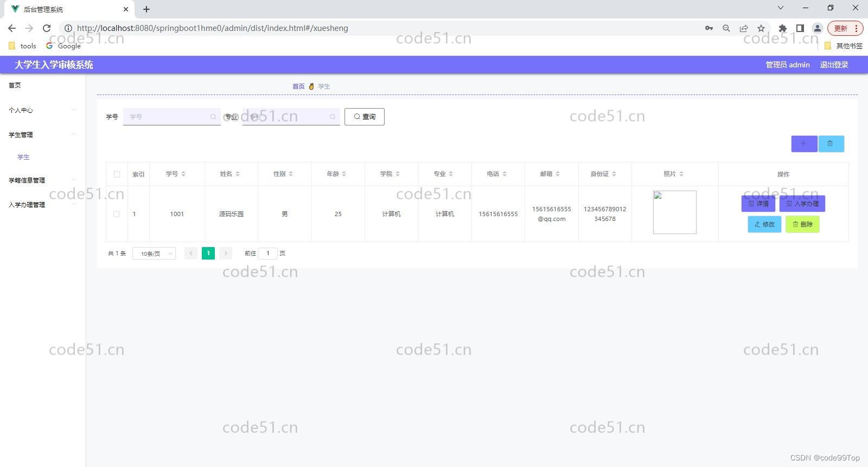Expand the 入学办理管理 sidebar menu

pyautogui.click(x=42, y=205)
